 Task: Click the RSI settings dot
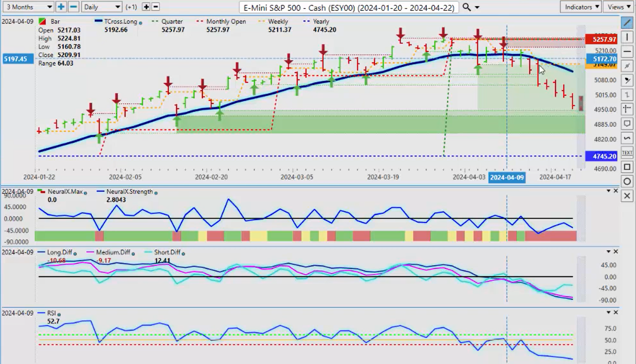[59, 314]
